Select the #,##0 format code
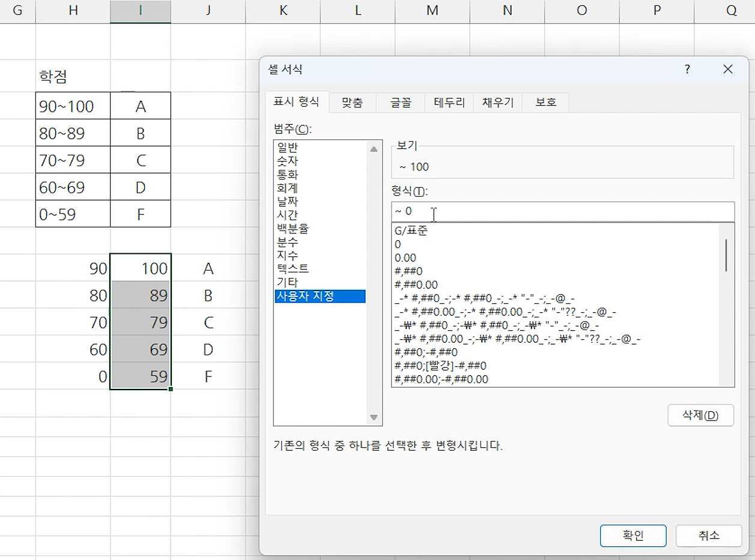 555,271
